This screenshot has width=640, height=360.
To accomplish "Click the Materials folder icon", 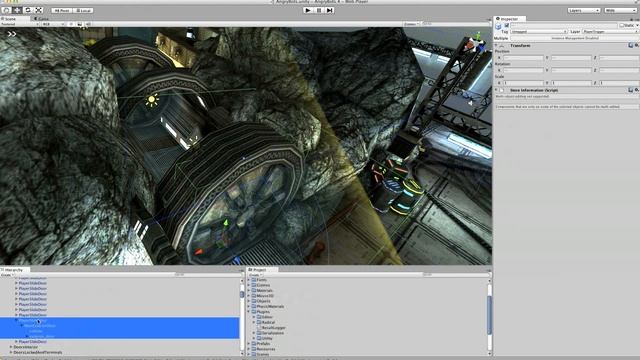I will pos(254,291).
